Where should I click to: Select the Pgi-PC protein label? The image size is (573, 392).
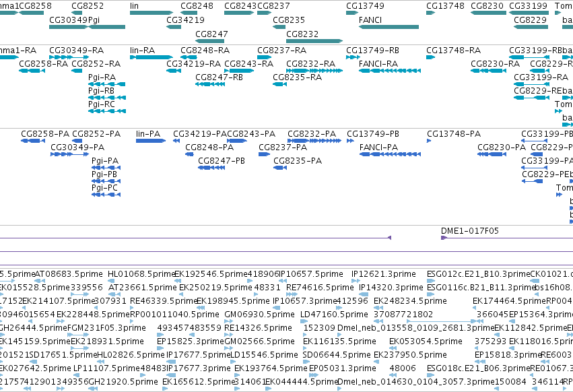(x=104, y=188)
